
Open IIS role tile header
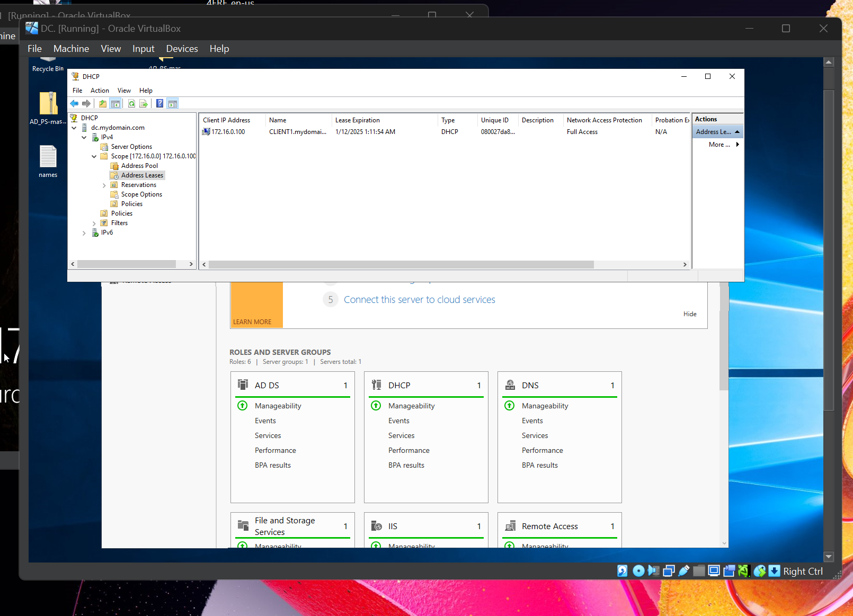pos(426,526)
